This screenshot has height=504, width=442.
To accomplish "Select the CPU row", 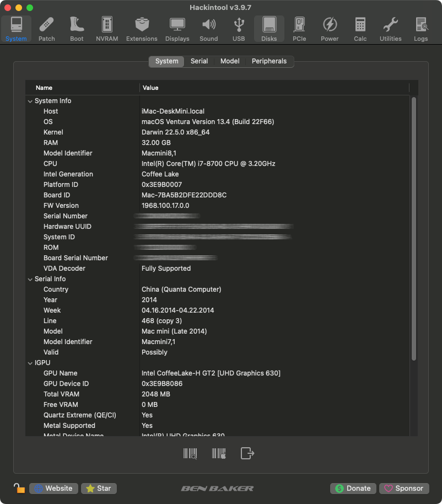I will coord(218,164).
